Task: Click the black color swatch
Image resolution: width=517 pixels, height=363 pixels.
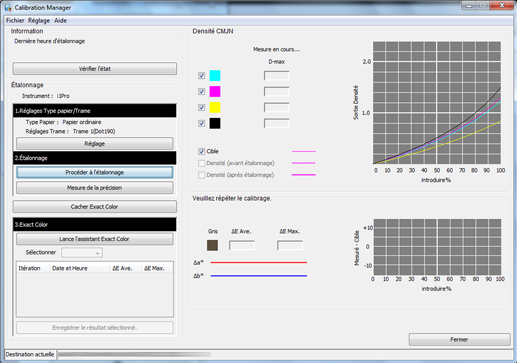Action: pyautogui.click(x=215, y=123)
